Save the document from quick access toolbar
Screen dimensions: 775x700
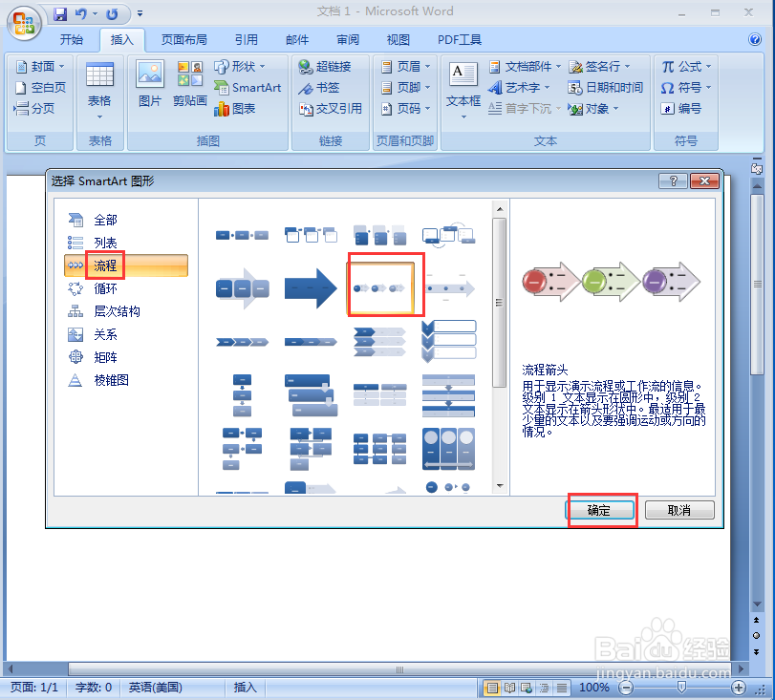(x=60, y=14)
